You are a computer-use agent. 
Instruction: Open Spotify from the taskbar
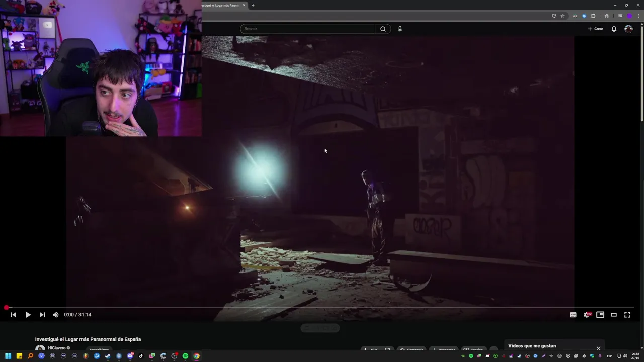(x=185, y=356)
